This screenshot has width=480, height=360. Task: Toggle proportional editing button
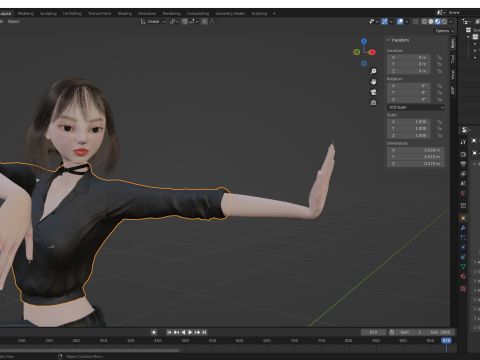[x=204, y=22]
